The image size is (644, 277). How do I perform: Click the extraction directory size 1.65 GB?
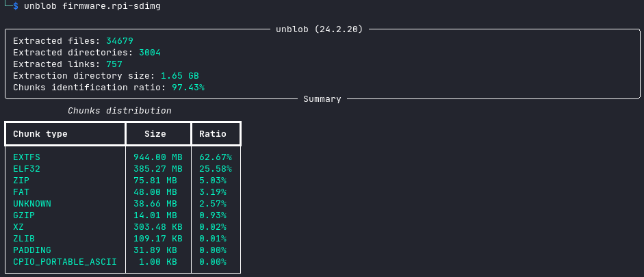coord(180,76)
